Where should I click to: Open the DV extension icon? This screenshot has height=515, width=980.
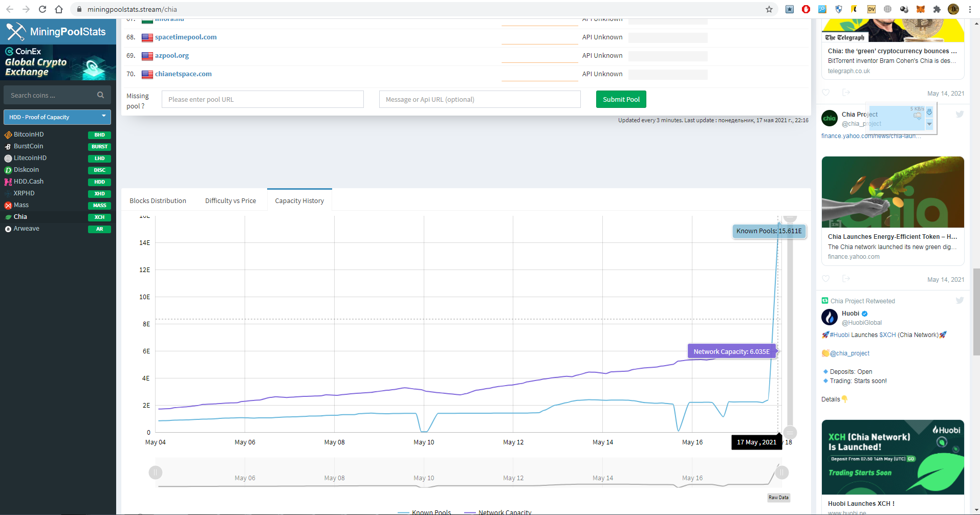[x=872, y=9]
